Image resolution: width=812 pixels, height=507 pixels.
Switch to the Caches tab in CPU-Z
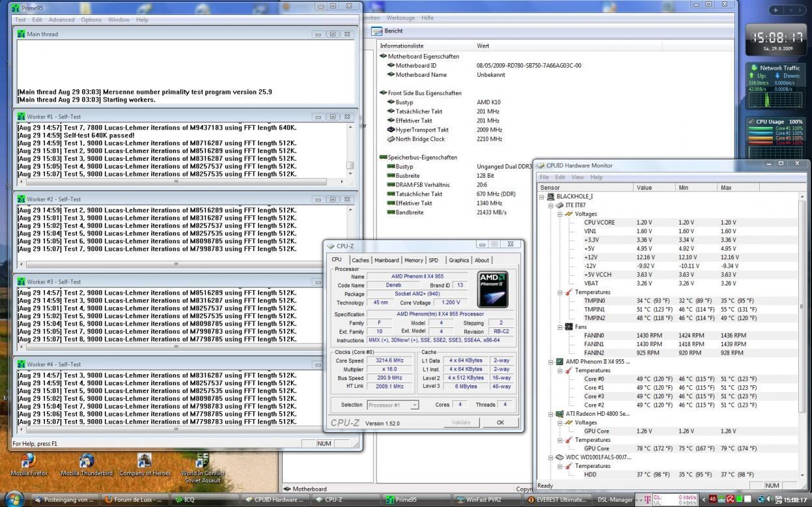click(360, 260)
